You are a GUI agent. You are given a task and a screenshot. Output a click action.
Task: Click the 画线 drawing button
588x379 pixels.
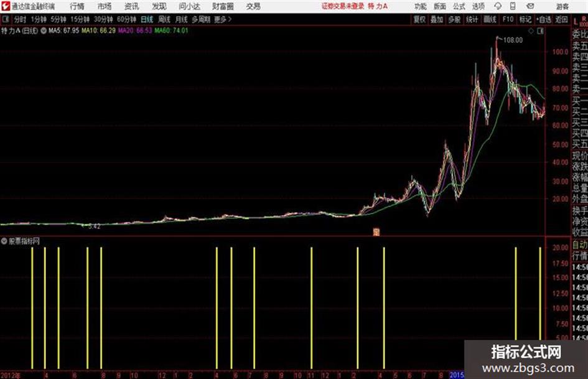[490, 19]
